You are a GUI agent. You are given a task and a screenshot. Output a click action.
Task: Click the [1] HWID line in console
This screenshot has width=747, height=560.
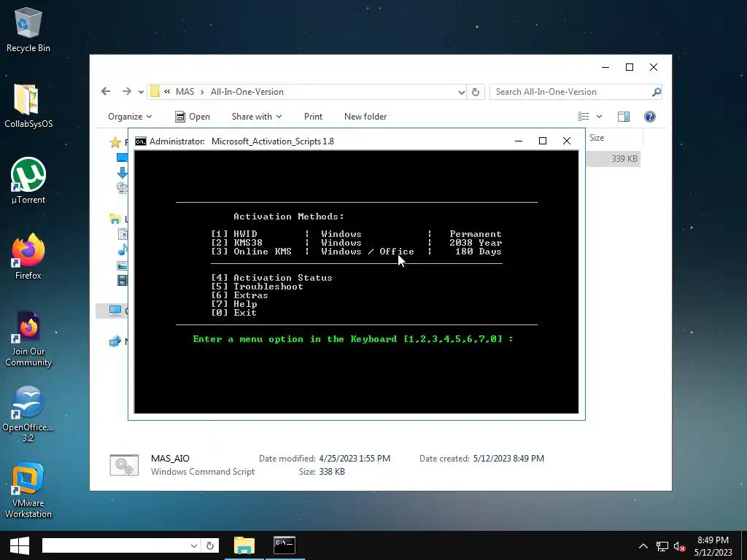tap(356, 234)
